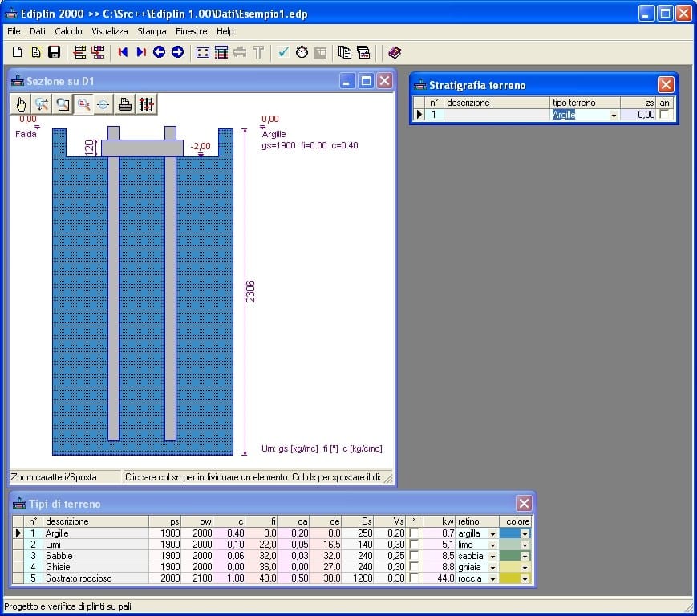Toggle the 'an' checkbox in Stratigrafia row
The image size is (697, 616).
click(663, 115)
